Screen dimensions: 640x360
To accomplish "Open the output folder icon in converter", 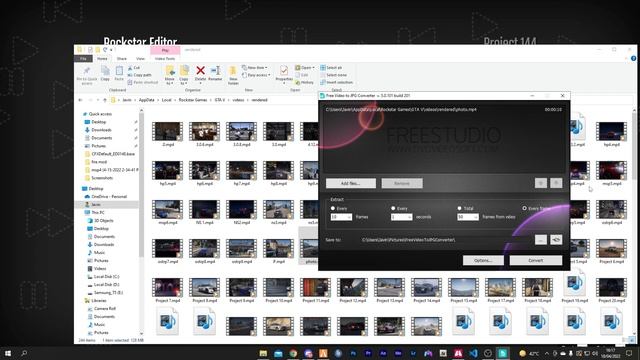I will 556,240.
